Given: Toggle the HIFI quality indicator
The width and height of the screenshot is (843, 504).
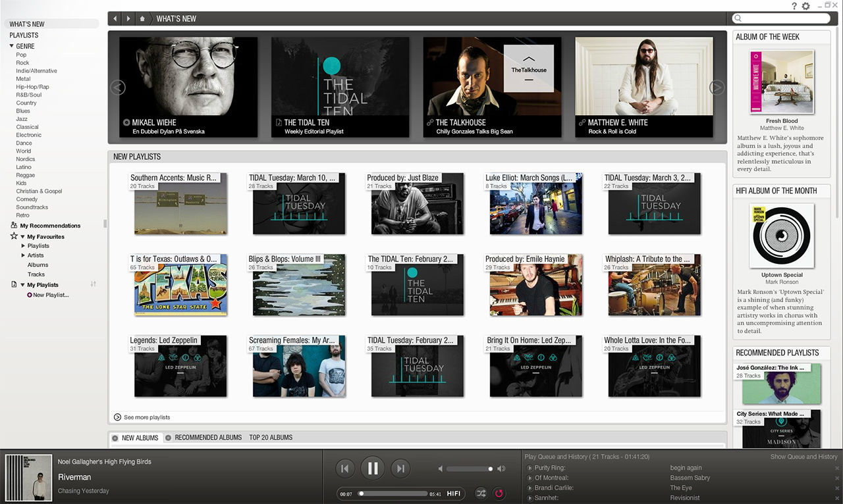Looking at the screenshot, I should point(454,493).
